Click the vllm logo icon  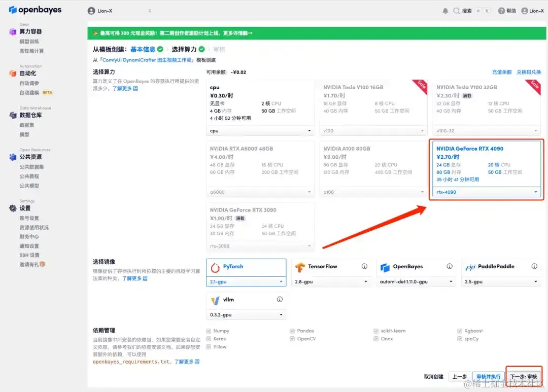tap(215, 300)
